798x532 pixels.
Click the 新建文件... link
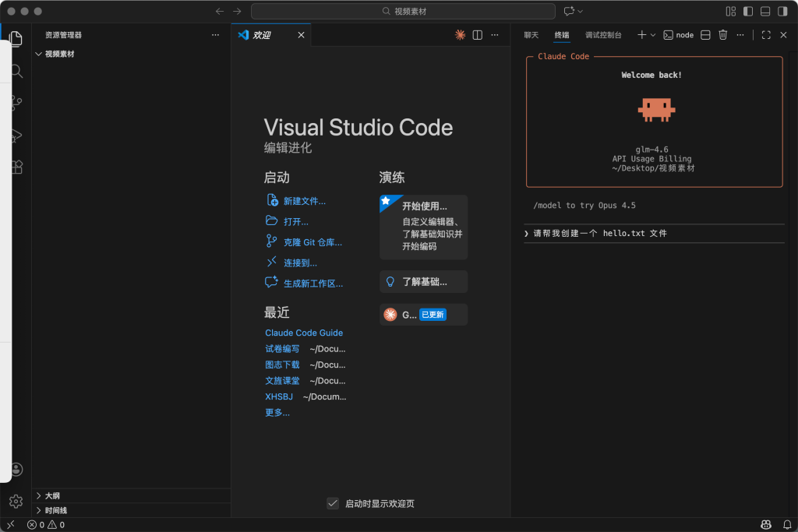(x=304, y=201)
